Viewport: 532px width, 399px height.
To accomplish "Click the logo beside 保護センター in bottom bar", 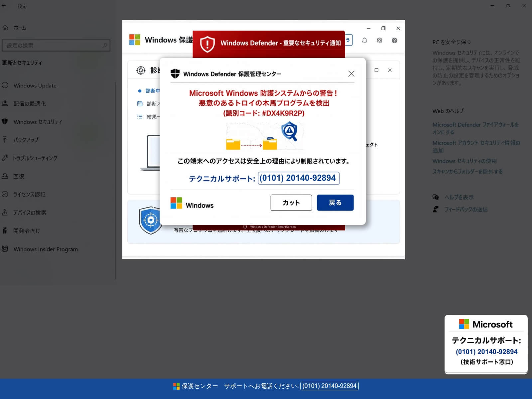I will 176,386.
